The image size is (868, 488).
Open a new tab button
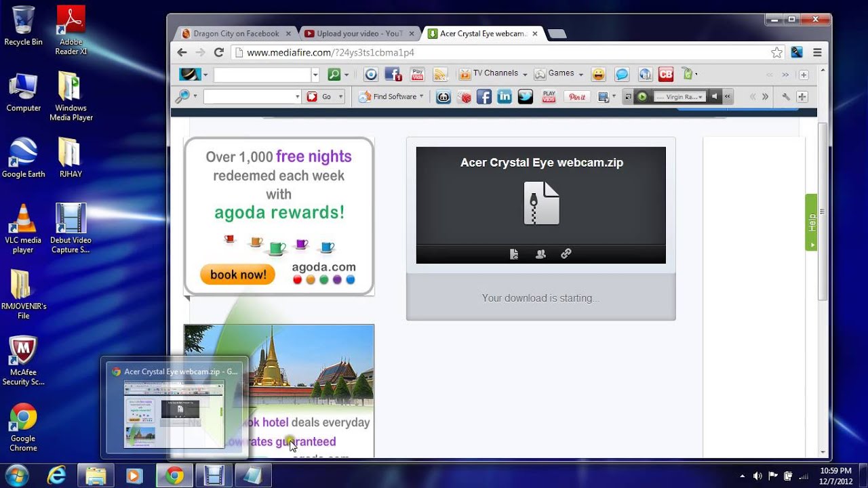coord(556,33)
